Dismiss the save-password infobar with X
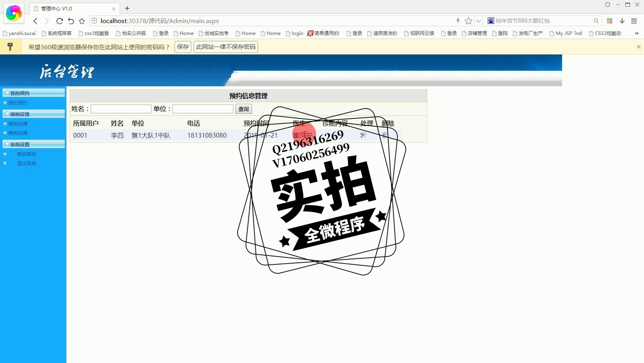Screen dimensions: 644x363 click(638, 47)
